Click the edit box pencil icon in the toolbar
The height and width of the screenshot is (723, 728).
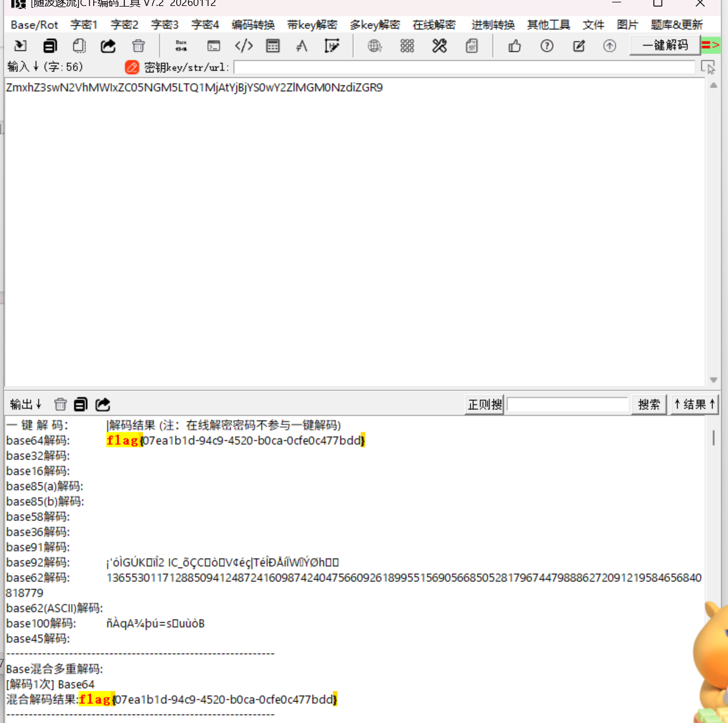332,45
